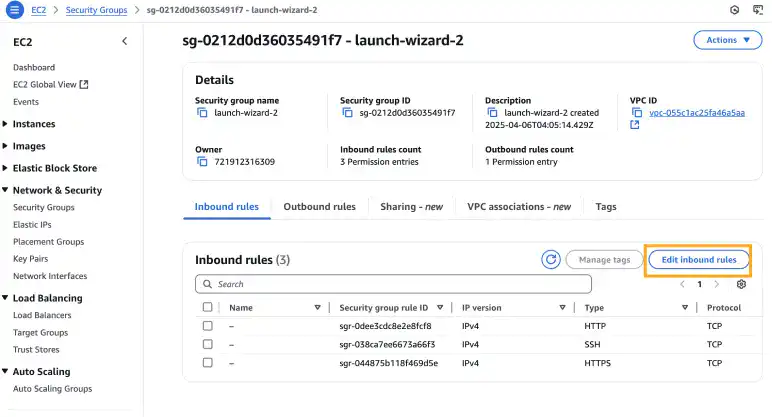
Task: Select the Inbound rules tab
Action: (x=226, y=207)
